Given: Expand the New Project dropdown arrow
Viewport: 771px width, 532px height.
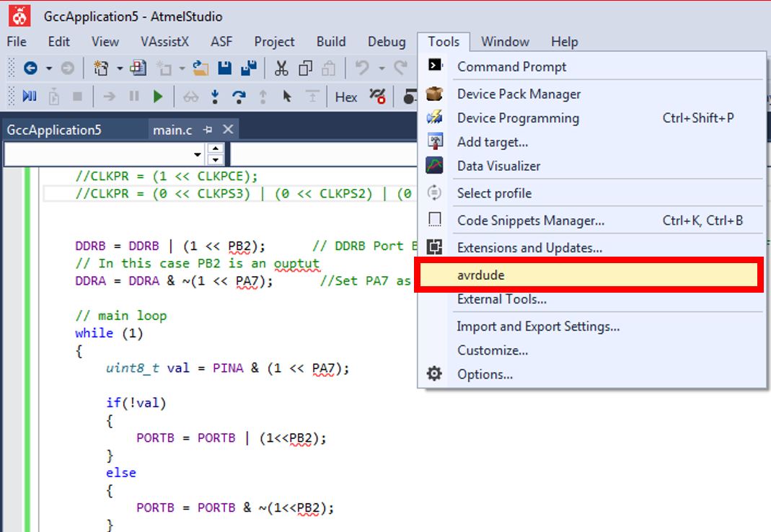Looking at the screenshot, I should click(120, 68).
